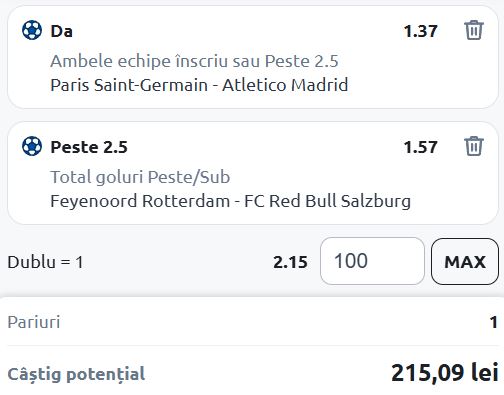Click the 1.57 odds value
This screenshot has width=504, height=395.
(420, 147)
